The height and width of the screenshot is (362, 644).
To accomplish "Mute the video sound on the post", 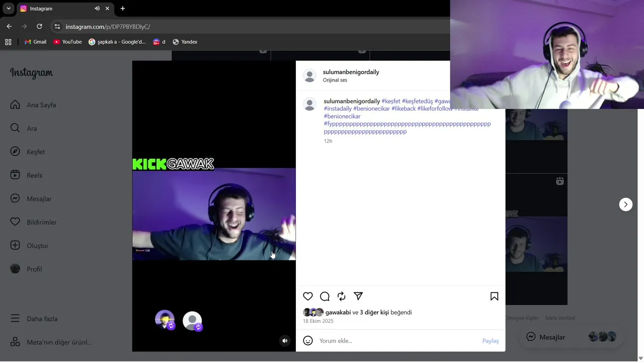I will coord(285,340).
